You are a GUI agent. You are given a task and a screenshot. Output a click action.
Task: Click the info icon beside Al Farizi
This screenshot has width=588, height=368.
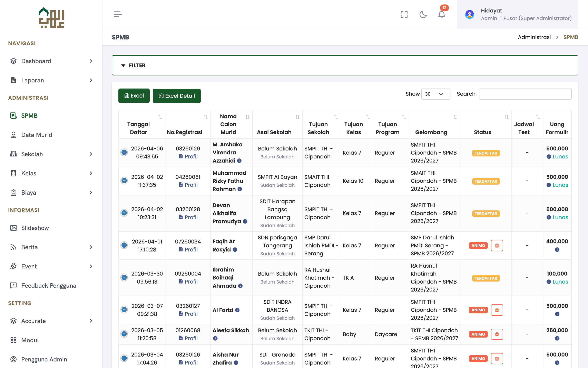point(237,310)
